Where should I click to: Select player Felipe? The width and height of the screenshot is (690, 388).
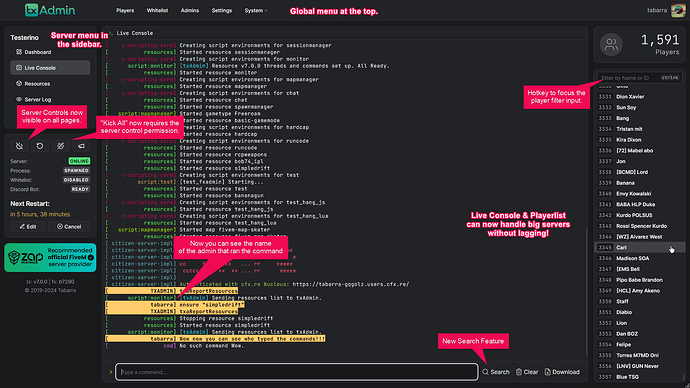tap(639, 344)
